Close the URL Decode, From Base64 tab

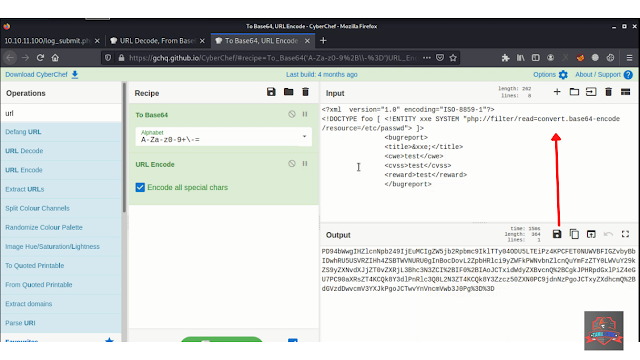(x=202, y=41)
